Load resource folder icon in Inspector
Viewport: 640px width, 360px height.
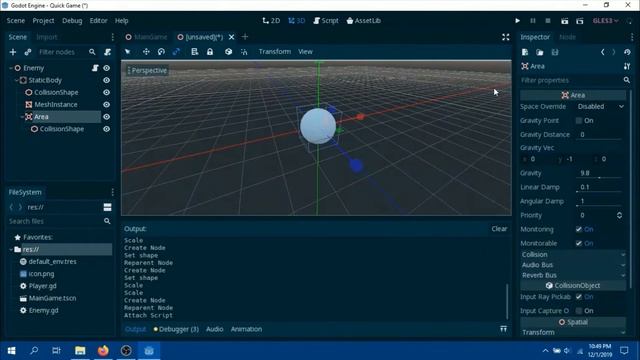[540, 52]
